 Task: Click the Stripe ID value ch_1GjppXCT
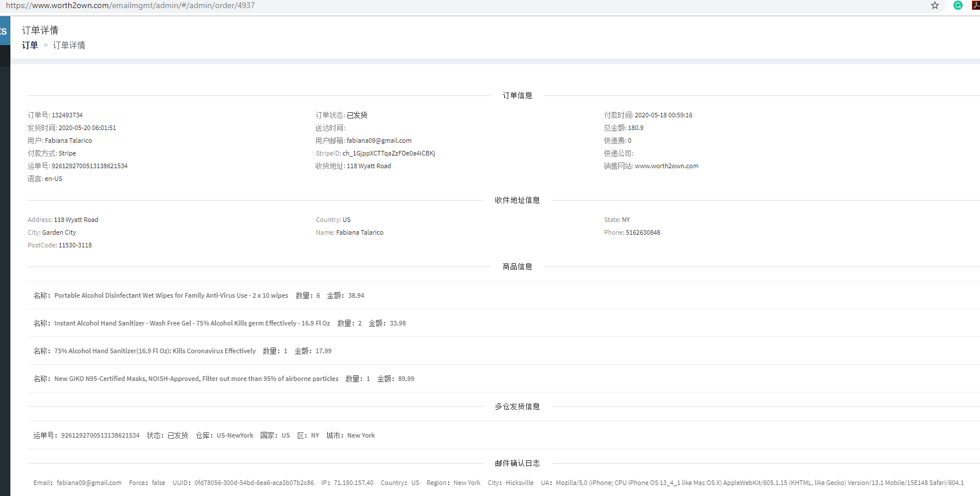389,153
